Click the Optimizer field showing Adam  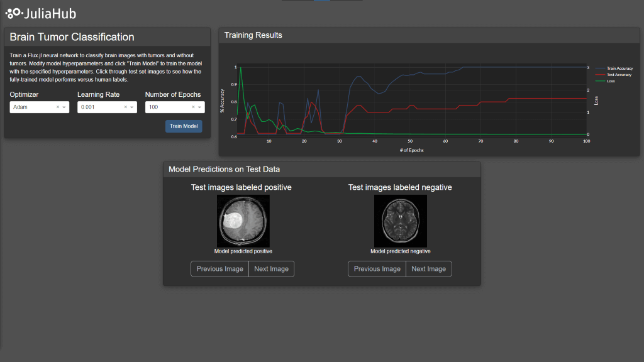(31, 107)
